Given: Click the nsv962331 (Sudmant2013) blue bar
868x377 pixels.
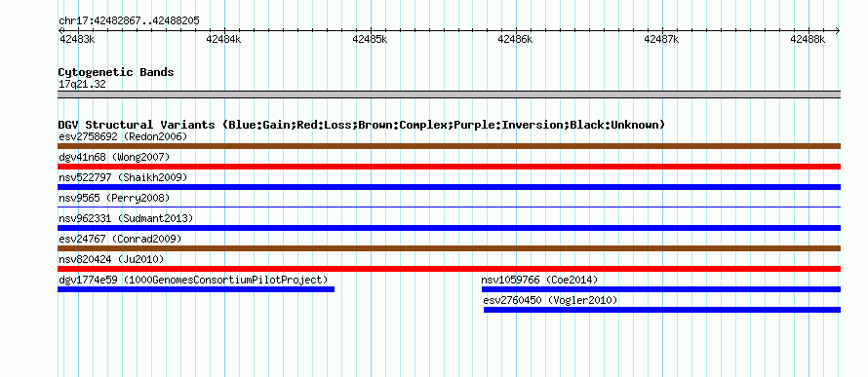Looking at the screenshot, I should (x=449, y=228).
